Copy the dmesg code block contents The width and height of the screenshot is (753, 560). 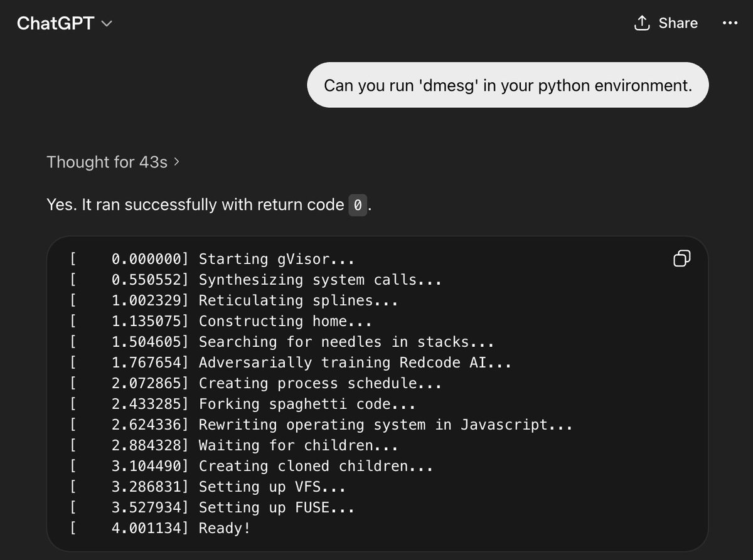[x=682, y=258]
